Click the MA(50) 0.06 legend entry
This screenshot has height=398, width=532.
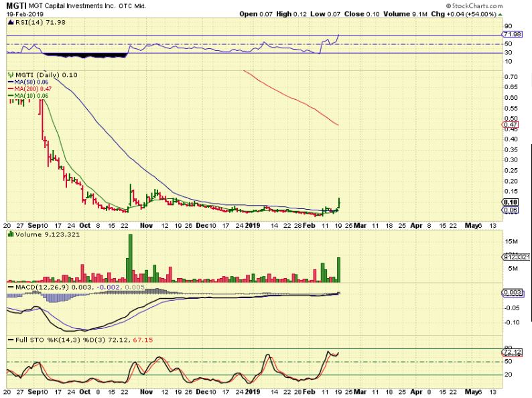coord(28,82)
